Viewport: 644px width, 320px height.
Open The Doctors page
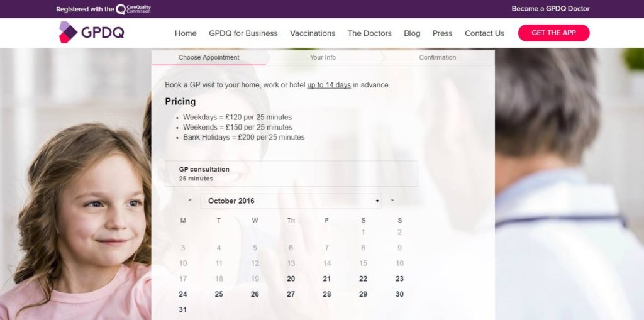pos(369,33)
